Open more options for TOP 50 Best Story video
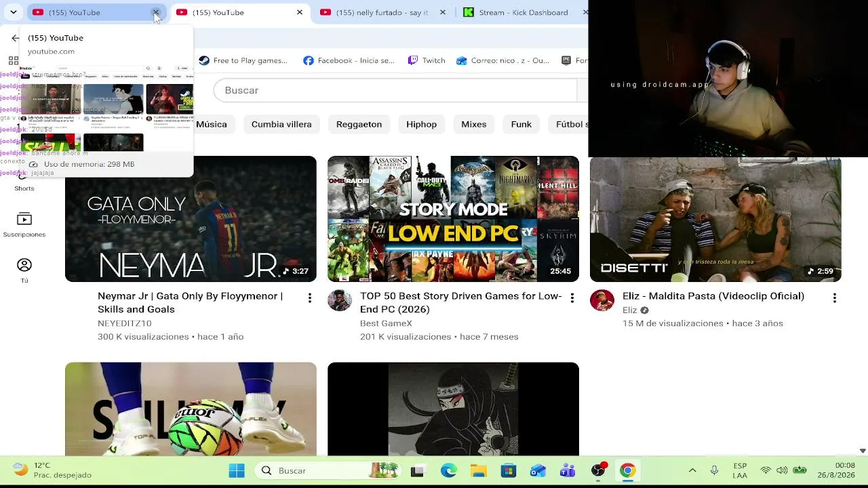Image resolution: width=868 pixels, height=488 pixels. click(x=572, y=298)
